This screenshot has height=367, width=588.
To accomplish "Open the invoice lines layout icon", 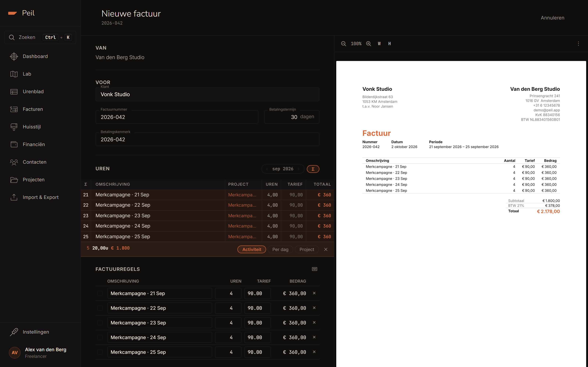I will [x=314, y=269].
